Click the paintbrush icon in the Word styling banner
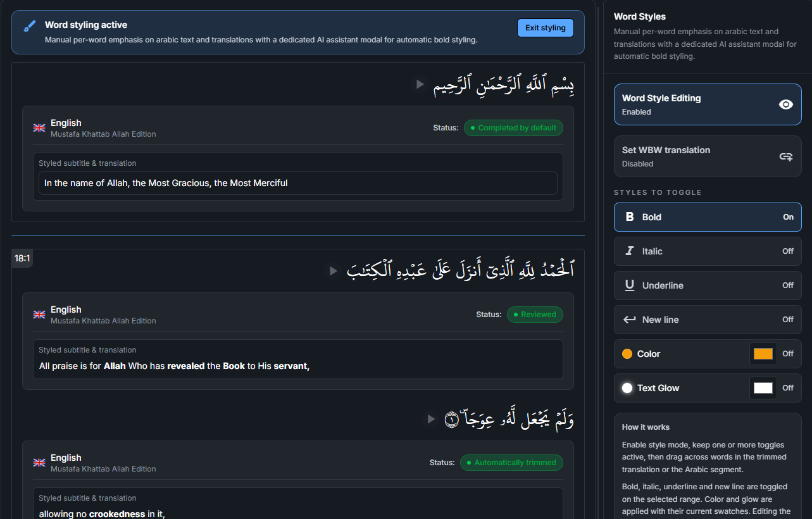The width and height of the screenshot is (812, 519). click(30, 26)
